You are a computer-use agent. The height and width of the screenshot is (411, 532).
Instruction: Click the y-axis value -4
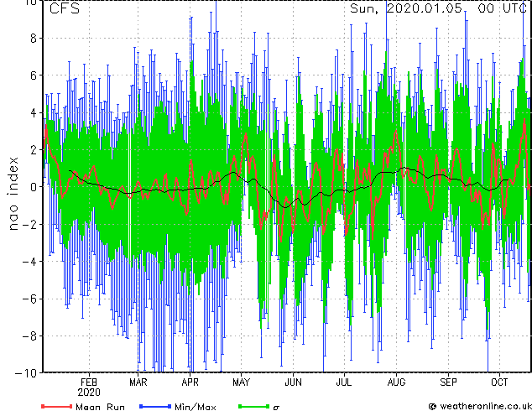click(29, 262)
